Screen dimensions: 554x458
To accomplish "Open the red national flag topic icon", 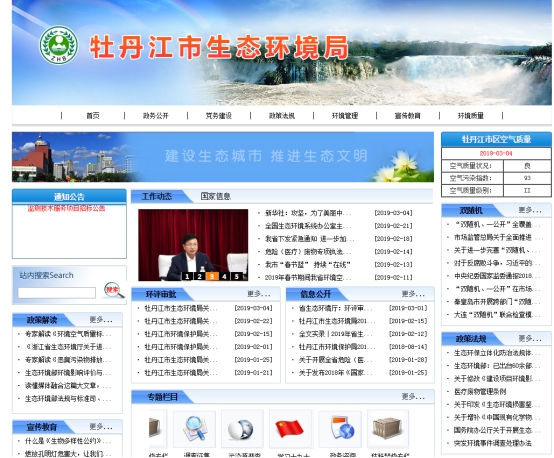I will pos(290,429).
